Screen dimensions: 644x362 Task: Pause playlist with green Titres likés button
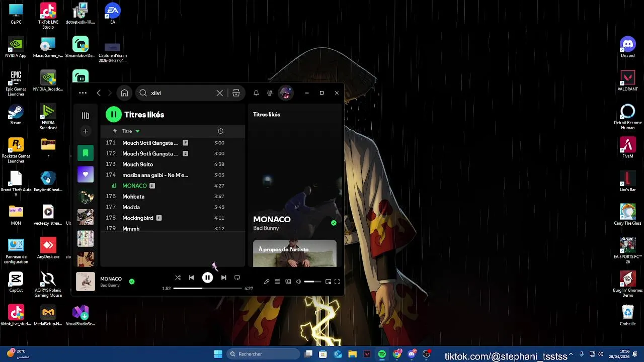[114, 115]
